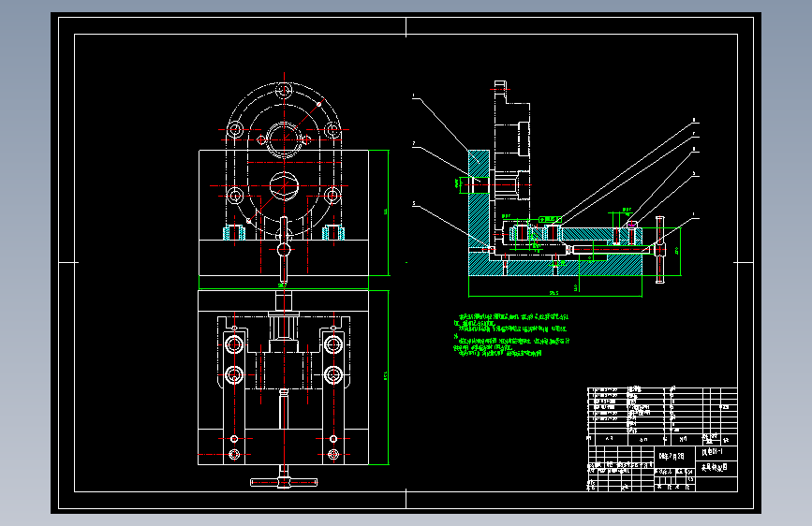
Task: Click the title cell reading 夹具装配图
Action: click(715, 467)
